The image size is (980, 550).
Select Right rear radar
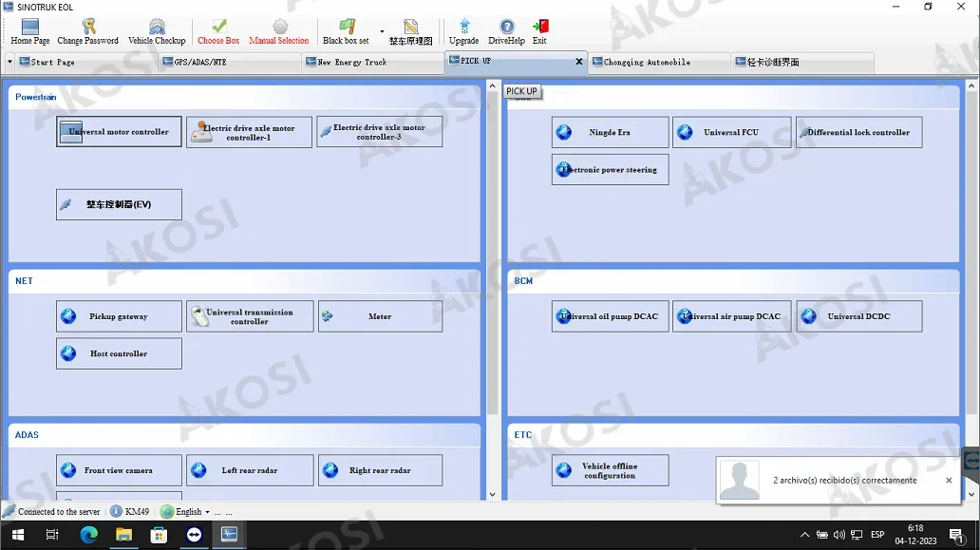click(380, 470)
